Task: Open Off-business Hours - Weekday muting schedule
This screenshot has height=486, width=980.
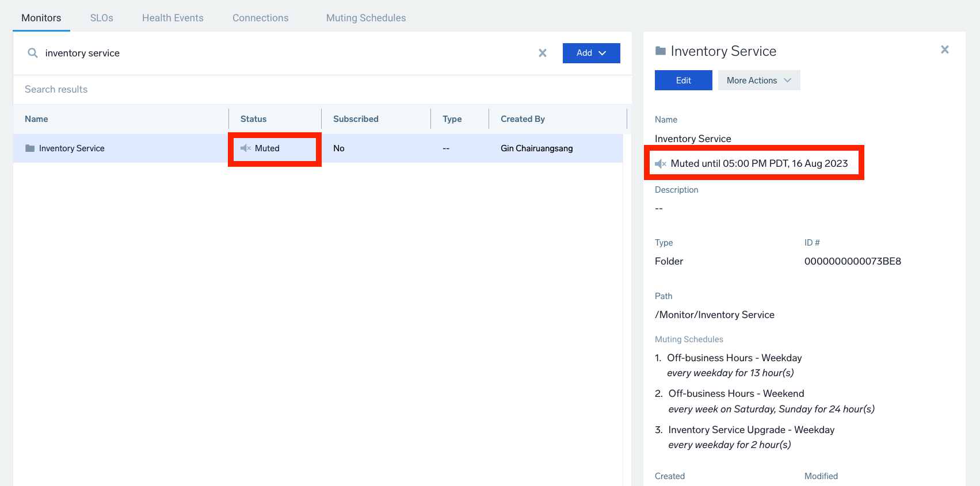Action: point(734,358)
